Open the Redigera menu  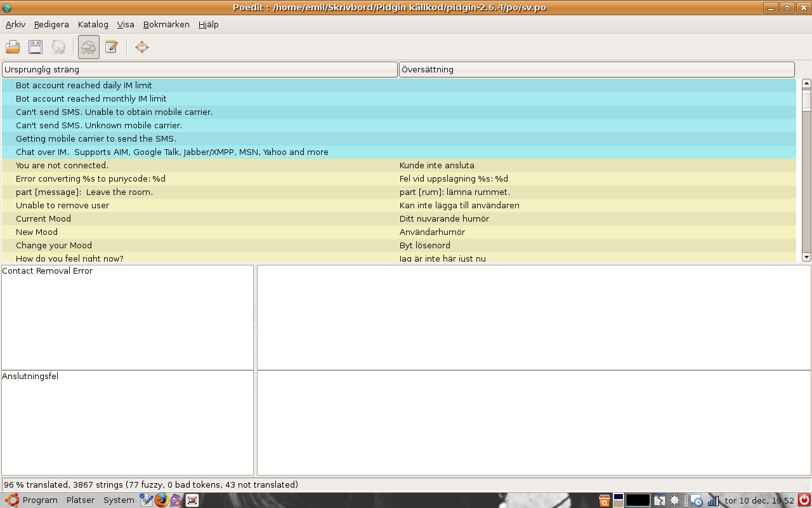pos(51,24)
